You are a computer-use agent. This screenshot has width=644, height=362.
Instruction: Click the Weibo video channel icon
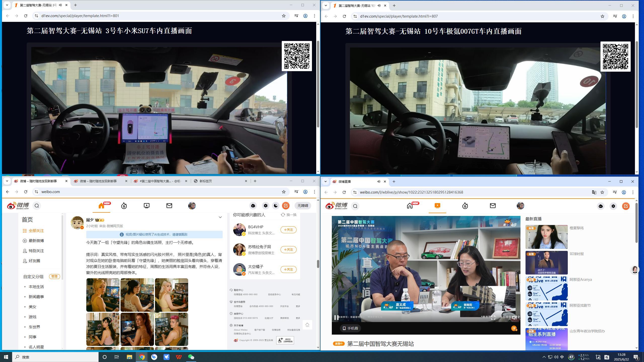click(146, 206)
